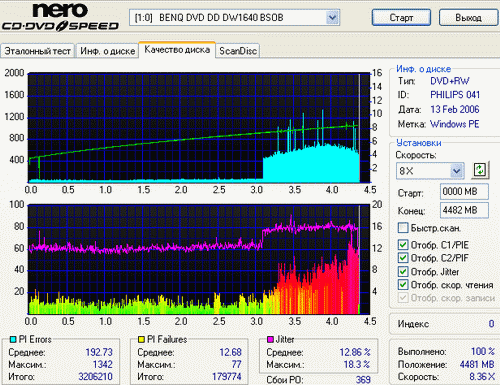Click the 8X speed combo box

pos(430,171)
